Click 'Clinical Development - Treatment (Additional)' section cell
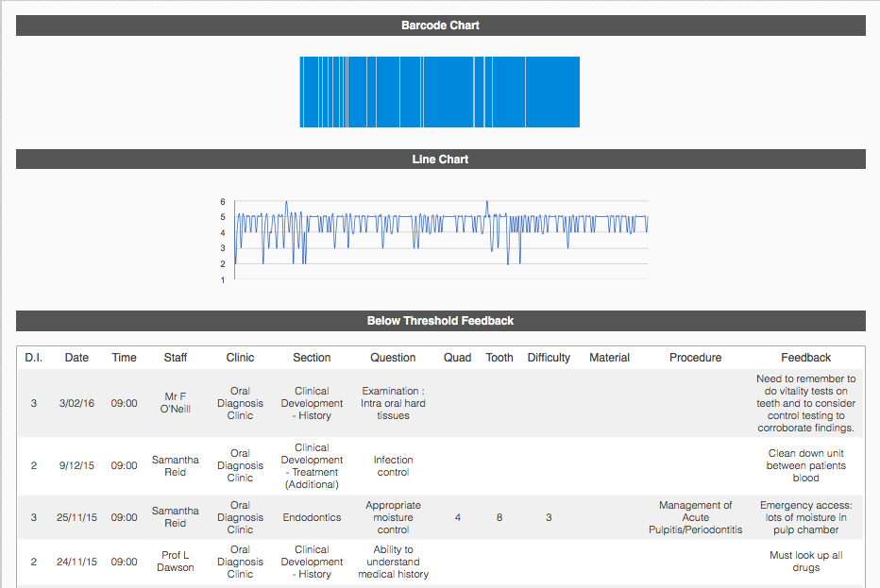Image resolution: width=880 pixels, height=588 pixels. pos(312,465)
